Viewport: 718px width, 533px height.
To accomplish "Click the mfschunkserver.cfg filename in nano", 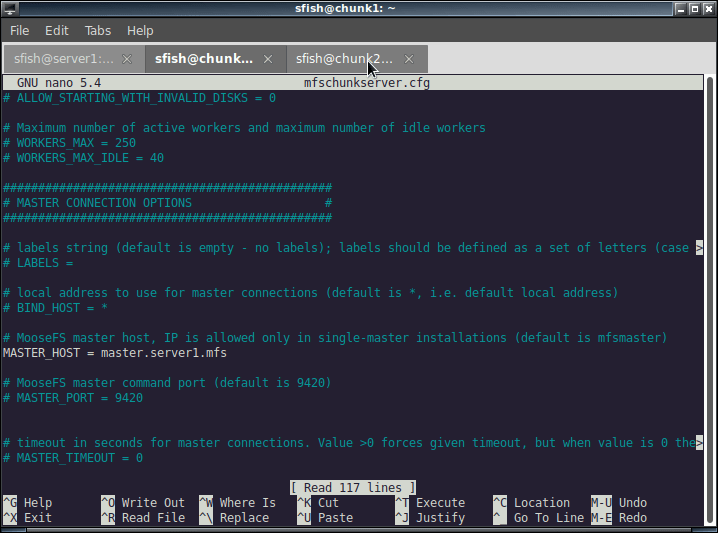I will (367, 83).
